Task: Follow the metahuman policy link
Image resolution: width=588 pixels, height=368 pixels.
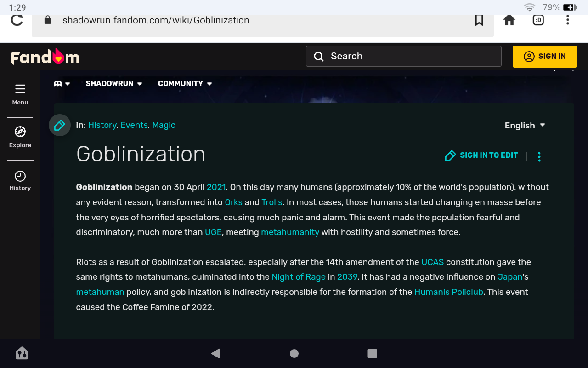Action: pyautogui.click(x=100, y=292)
